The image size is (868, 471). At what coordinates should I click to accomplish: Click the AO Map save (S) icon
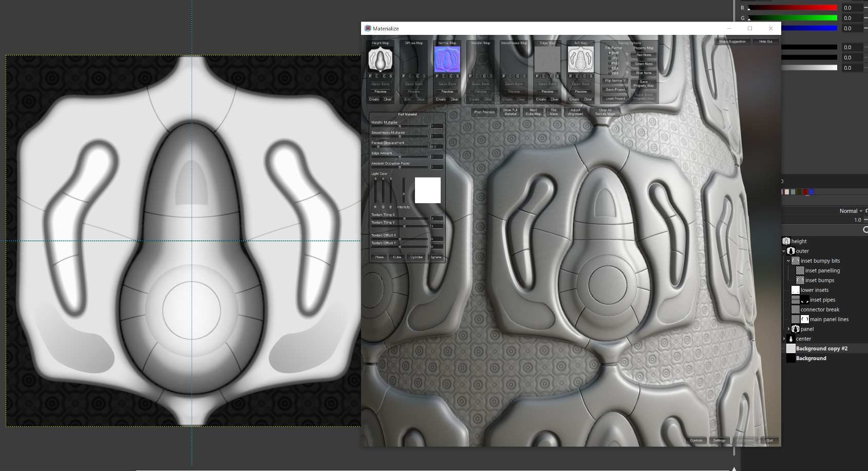coord(591,76)
